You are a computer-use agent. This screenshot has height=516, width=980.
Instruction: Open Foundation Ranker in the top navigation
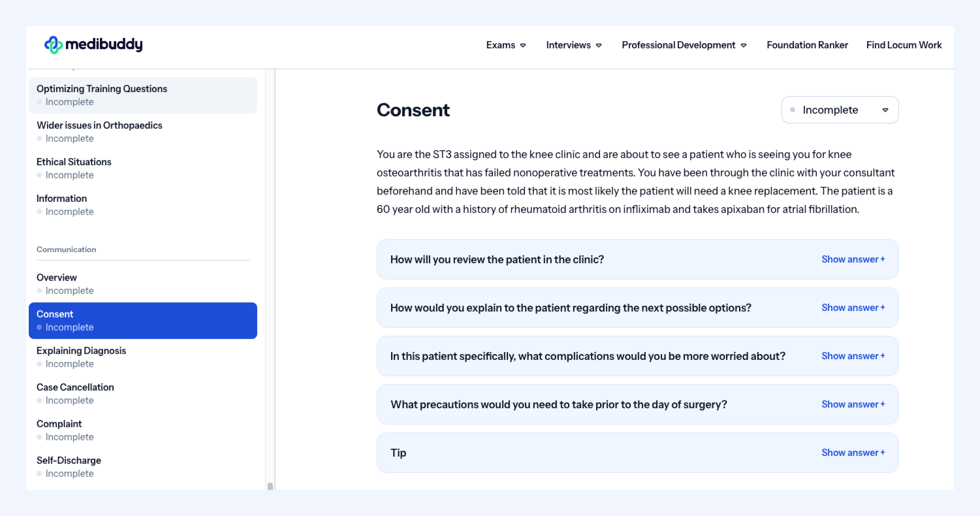(x=807, y=45)
